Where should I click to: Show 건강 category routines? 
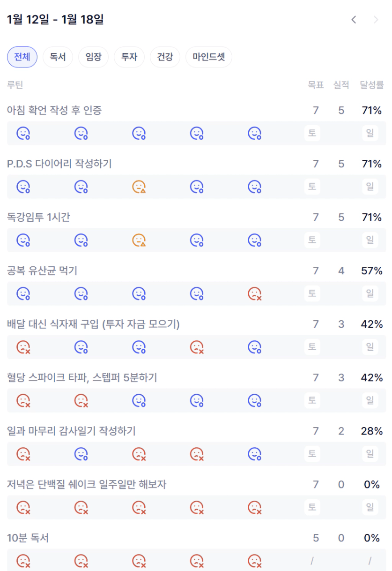[165, 57]
